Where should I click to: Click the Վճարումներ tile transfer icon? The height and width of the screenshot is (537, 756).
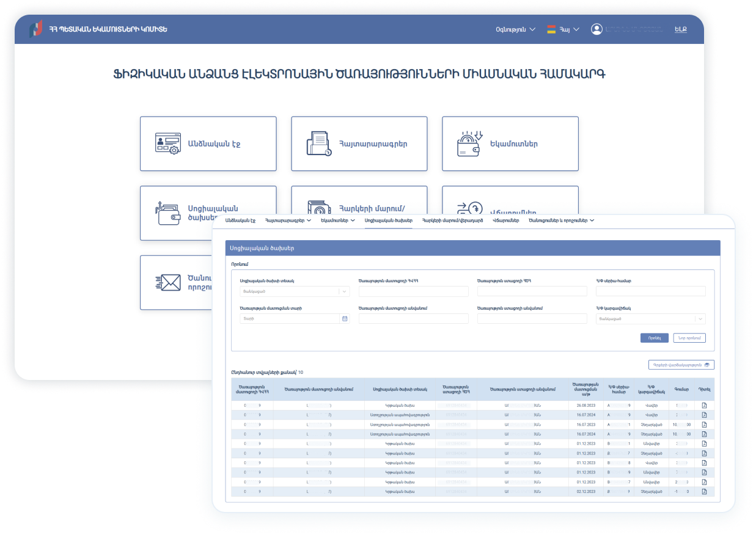coord(469,208)
